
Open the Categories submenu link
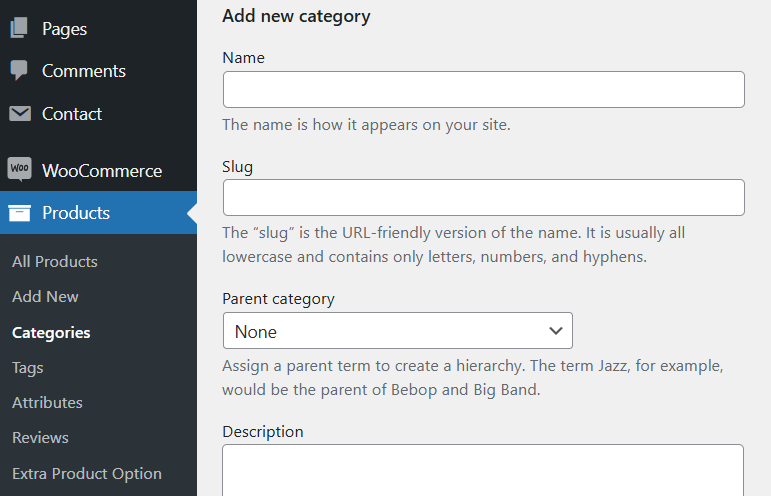point(51,333)
